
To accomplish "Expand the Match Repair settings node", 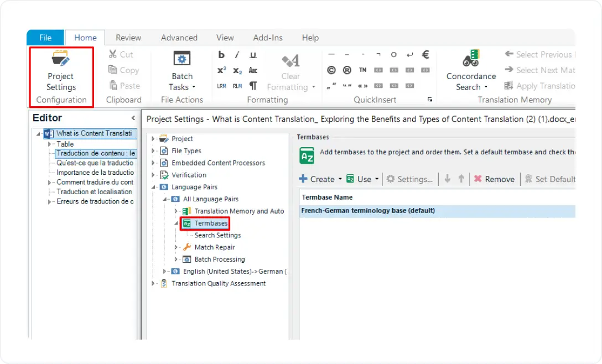I will pyautogui.click(x=176, y=247).
